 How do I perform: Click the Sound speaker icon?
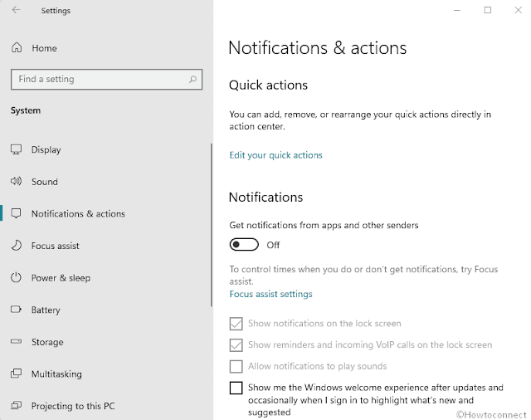point(16,181)
